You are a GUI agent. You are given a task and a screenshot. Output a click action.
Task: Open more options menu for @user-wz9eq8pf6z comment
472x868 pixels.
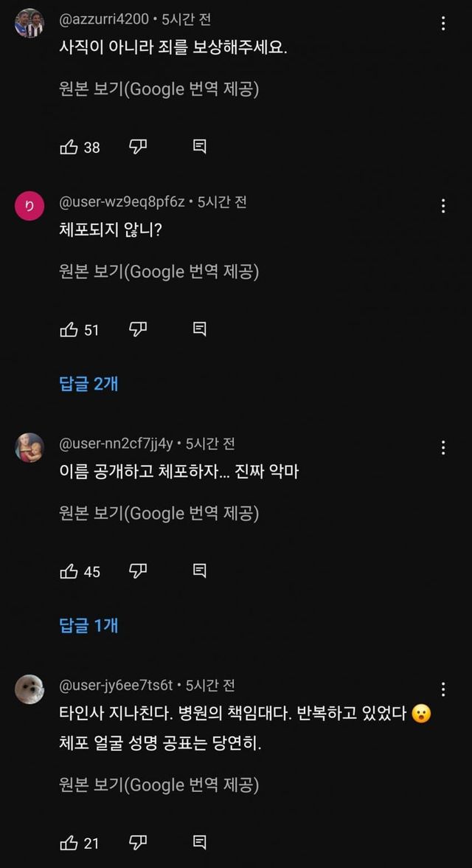pyautogui.click(x=443, y=206)
